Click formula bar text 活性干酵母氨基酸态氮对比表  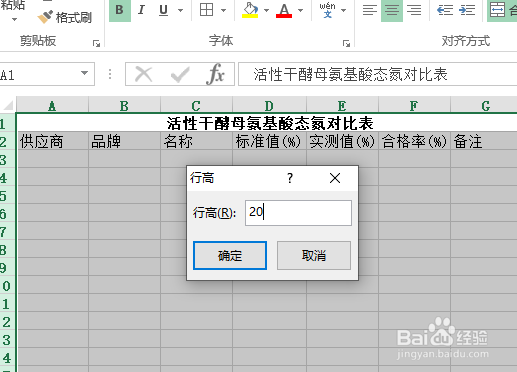pos(350,74)
